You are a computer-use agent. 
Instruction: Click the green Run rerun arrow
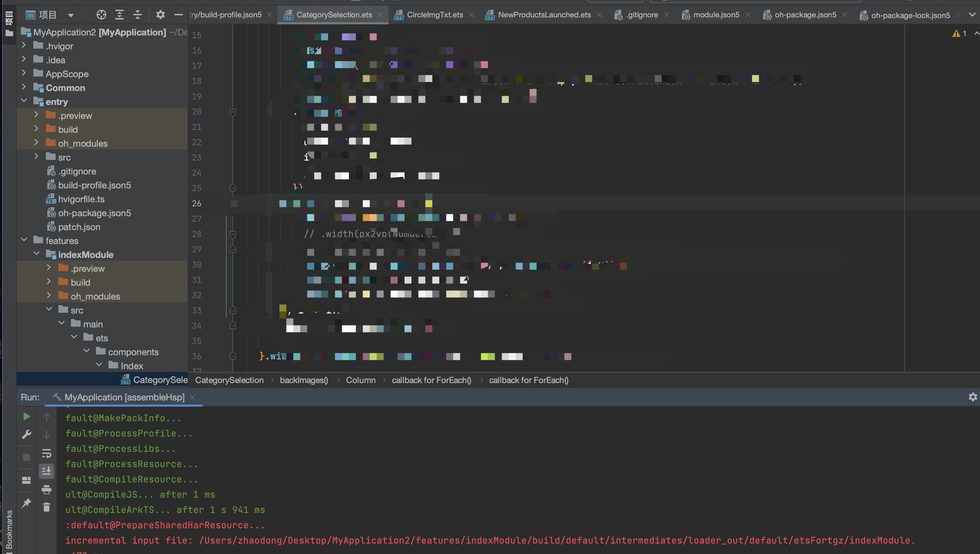[27, 417]
